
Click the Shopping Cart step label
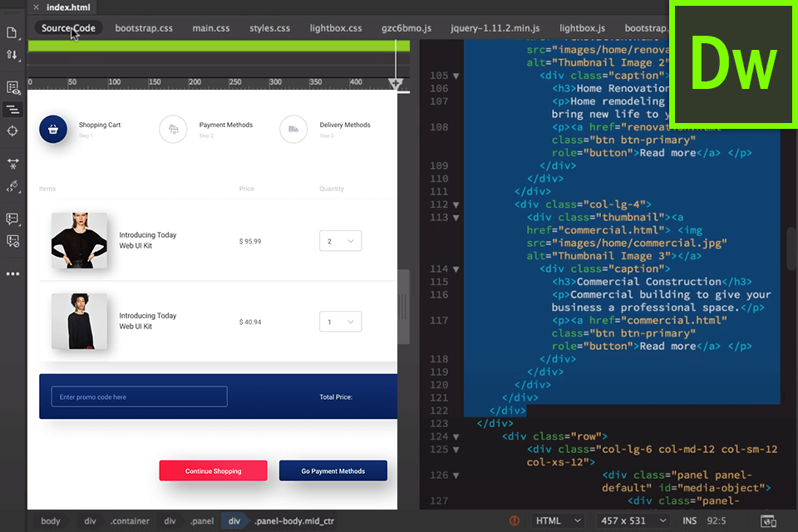coord(100,125)
